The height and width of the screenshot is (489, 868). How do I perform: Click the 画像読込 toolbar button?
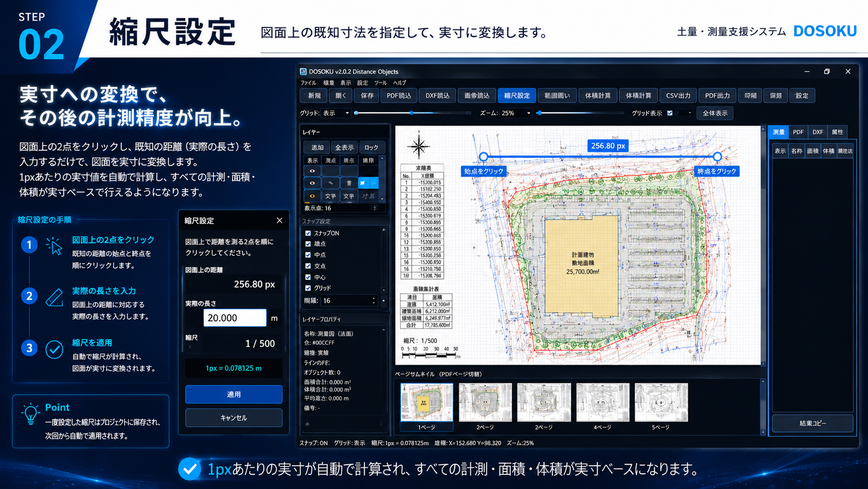click(x=477, y=96)
